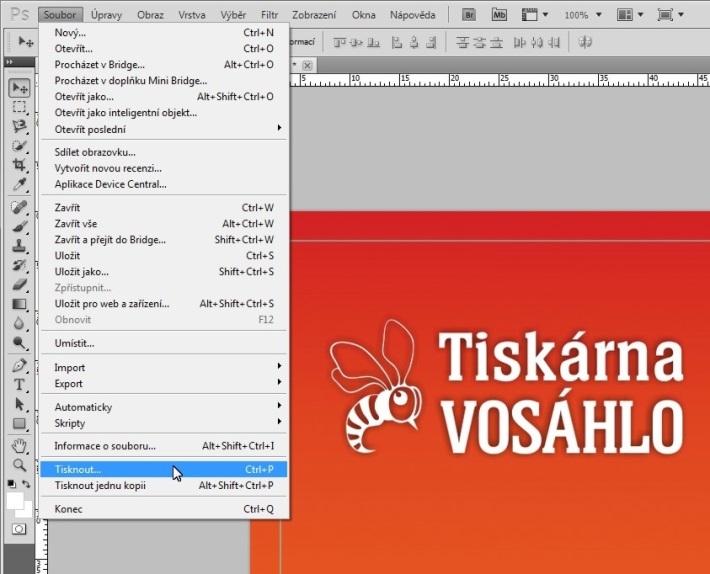Image resolution: width=710 pixels, height=574 pixels.
Task: Select the Move tool in the toolbox
Action: (x=19, y=87)
